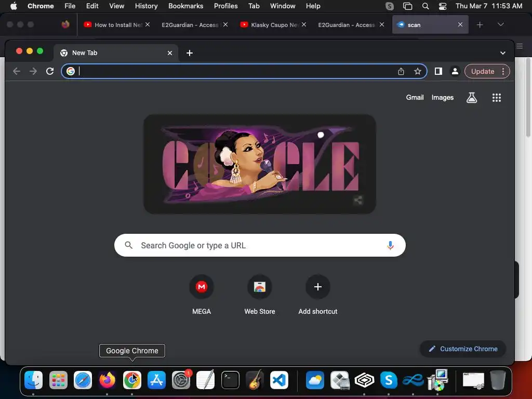Screen dimensions: 532x399
Task: Click the share icon in address bar
Action: pyautogui.click(x=401, y=71)
